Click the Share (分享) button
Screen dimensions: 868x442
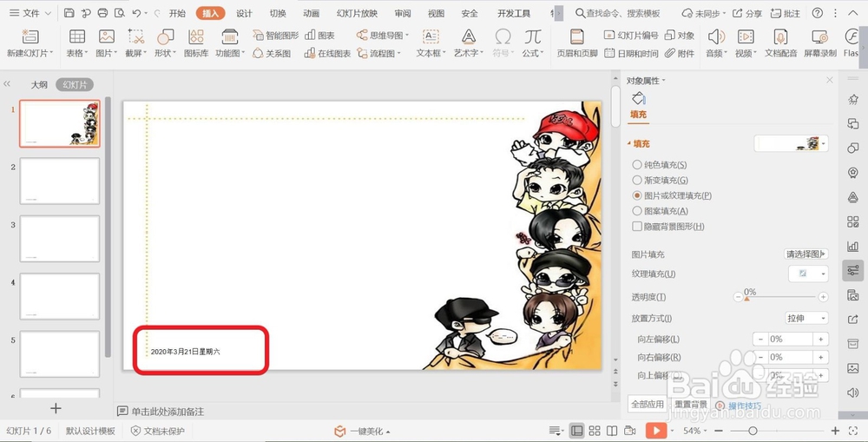747,13
